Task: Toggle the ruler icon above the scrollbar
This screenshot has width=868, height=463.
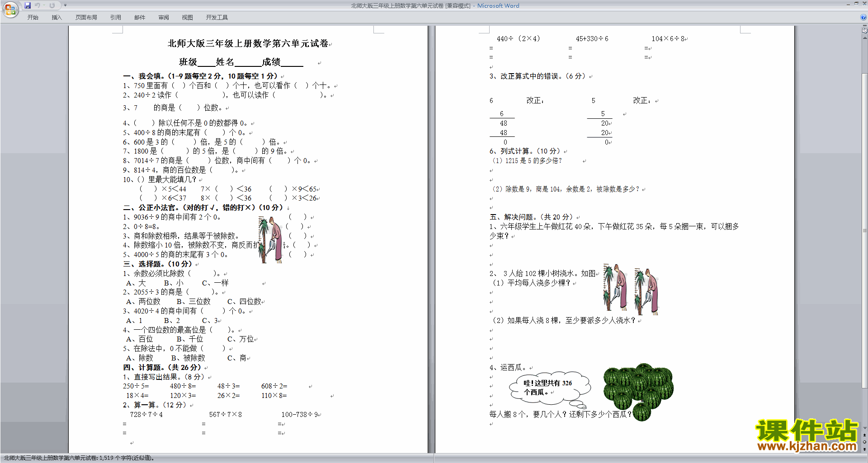Action: (x=864, y=31)
